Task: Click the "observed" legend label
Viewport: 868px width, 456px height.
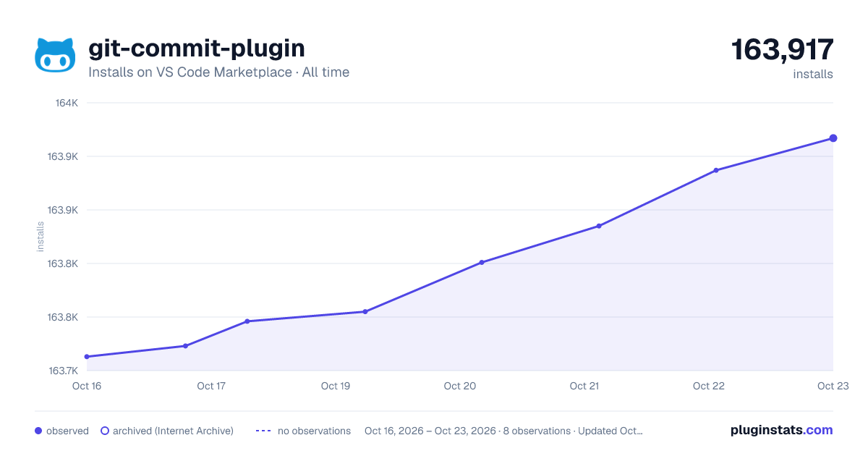Action: [x=67, y=431]
